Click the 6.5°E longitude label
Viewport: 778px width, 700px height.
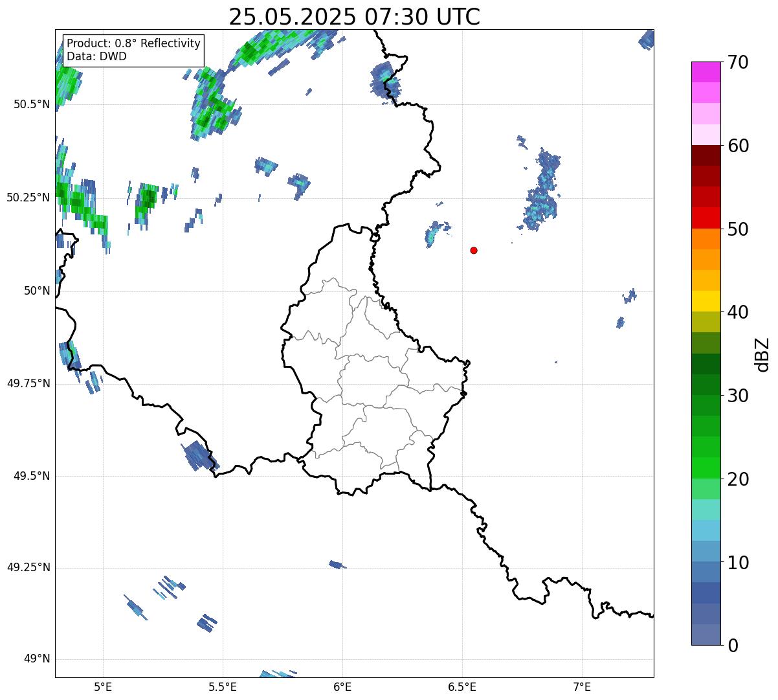tap(462, 686)
